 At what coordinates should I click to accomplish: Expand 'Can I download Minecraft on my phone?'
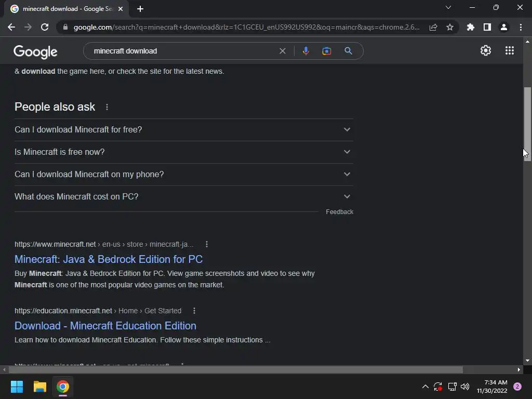184,175
